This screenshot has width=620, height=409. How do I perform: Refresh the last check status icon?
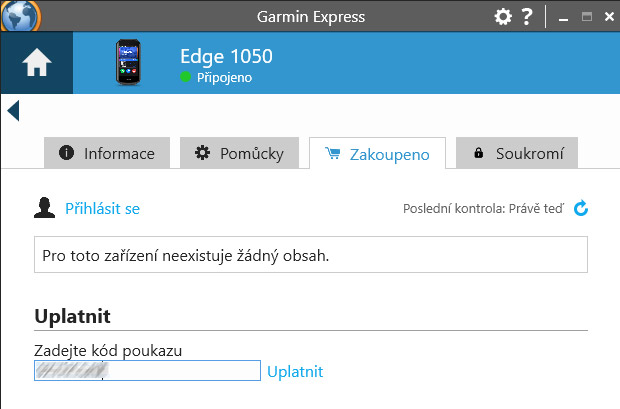(x=581, y=208)
